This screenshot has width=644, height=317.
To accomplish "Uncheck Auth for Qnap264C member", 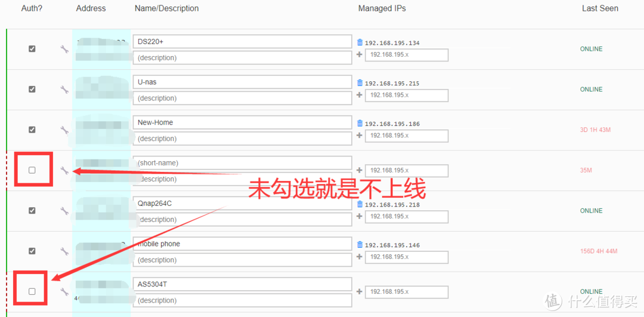I will click(x=32, y=211).
